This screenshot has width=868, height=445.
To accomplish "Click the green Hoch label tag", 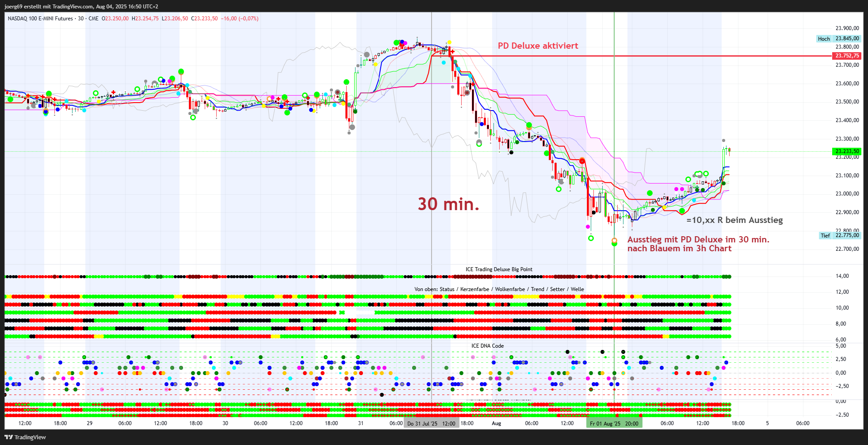I will pos(823,39).
